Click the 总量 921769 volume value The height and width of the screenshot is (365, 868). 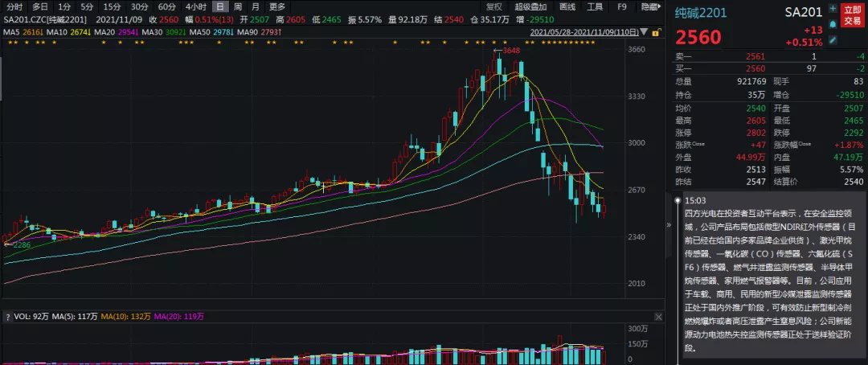point(752,81)
